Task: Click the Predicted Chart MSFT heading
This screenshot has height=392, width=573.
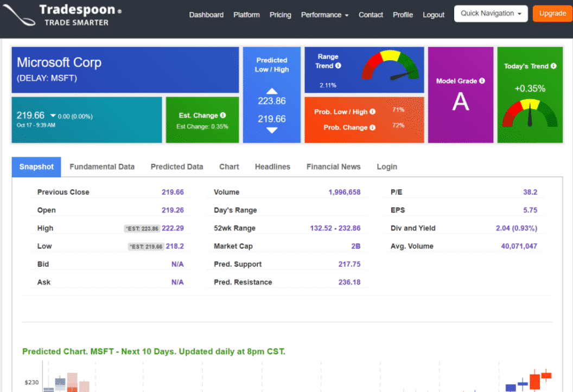Action: (154, 351)
